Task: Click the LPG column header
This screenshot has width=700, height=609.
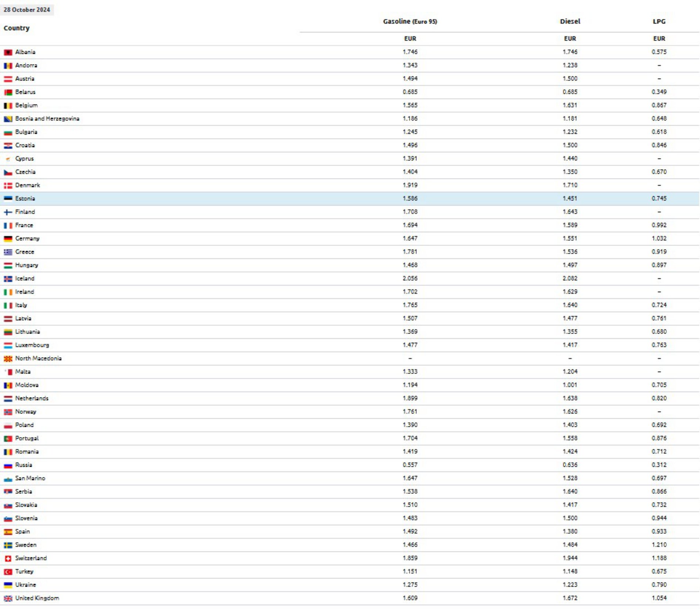Action: [659, 22]
